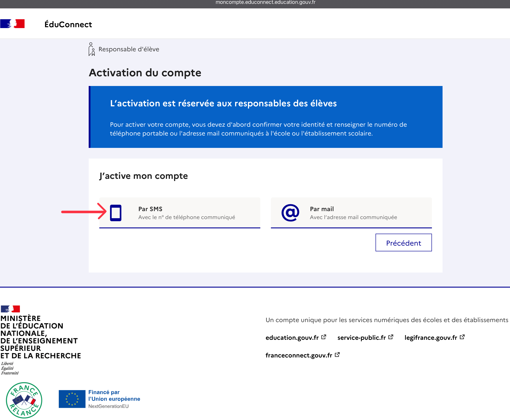This screenshot has width=510, height=420.
Task: Click the at-sign icon for mail activation
Action: 290,213
